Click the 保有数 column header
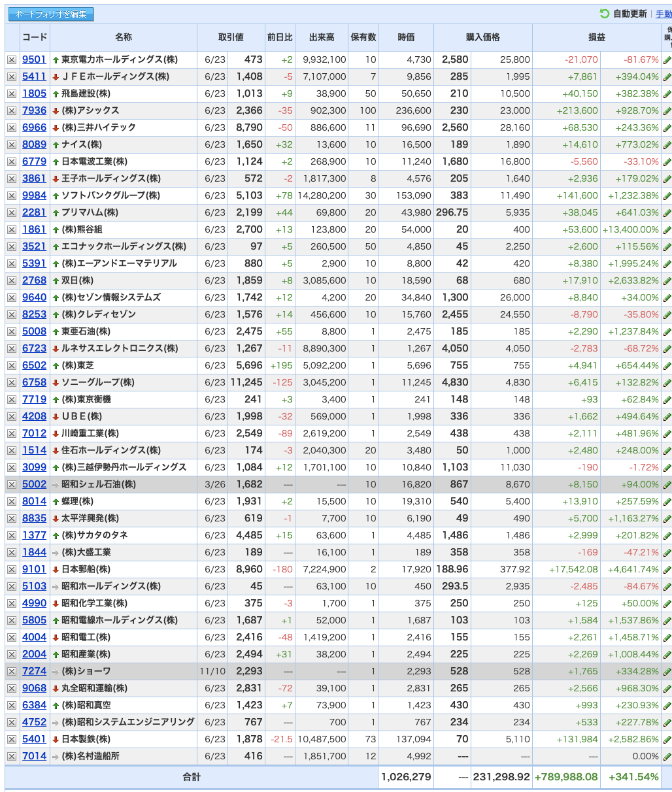This screenshot has height=792, width=672. pyautogui.click(x=363, y=37)
